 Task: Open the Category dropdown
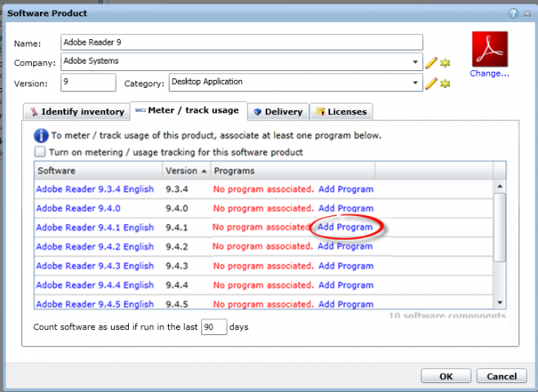pos(415,82)
